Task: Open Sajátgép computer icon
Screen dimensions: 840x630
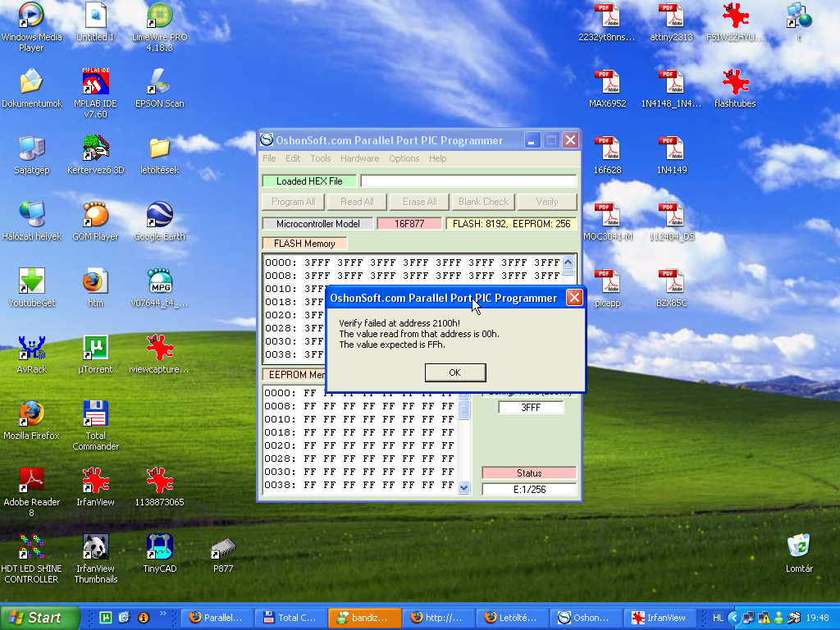Action: [32, 155]
